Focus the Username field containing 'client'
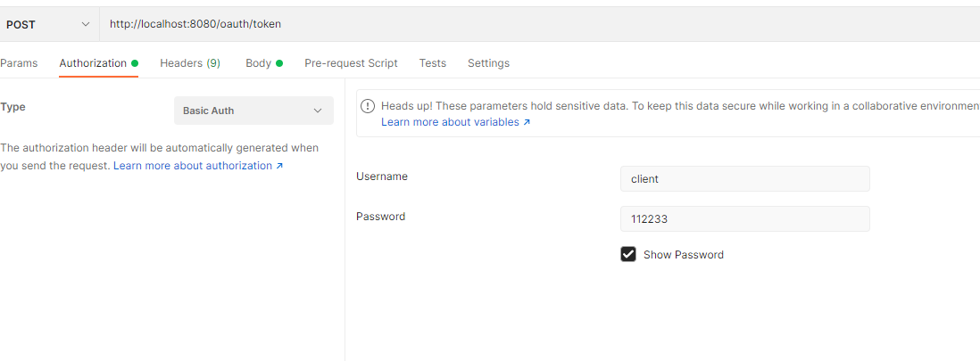Image resolution: width=980 pixels, height=361 pixels. (x=744, y=178)
